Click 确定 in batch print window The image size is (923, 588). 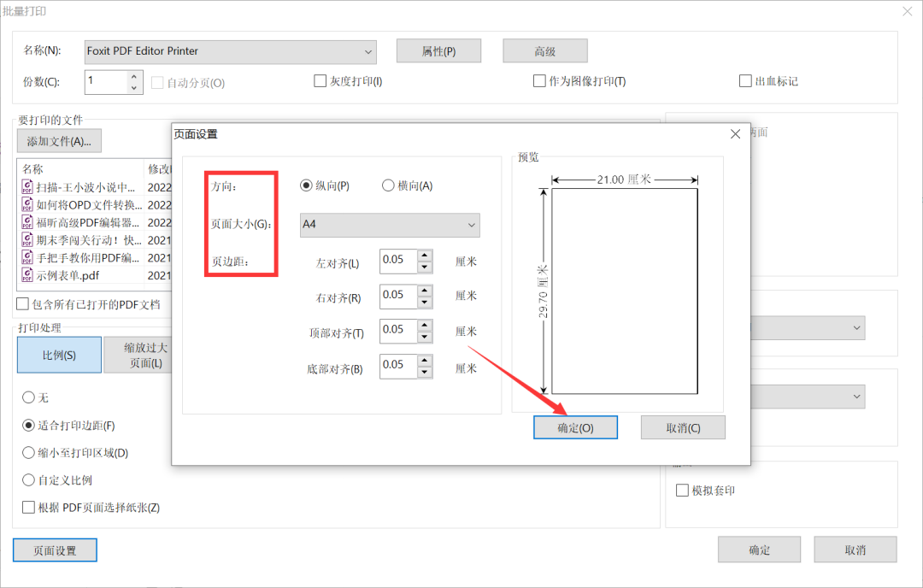pos(760,550)
